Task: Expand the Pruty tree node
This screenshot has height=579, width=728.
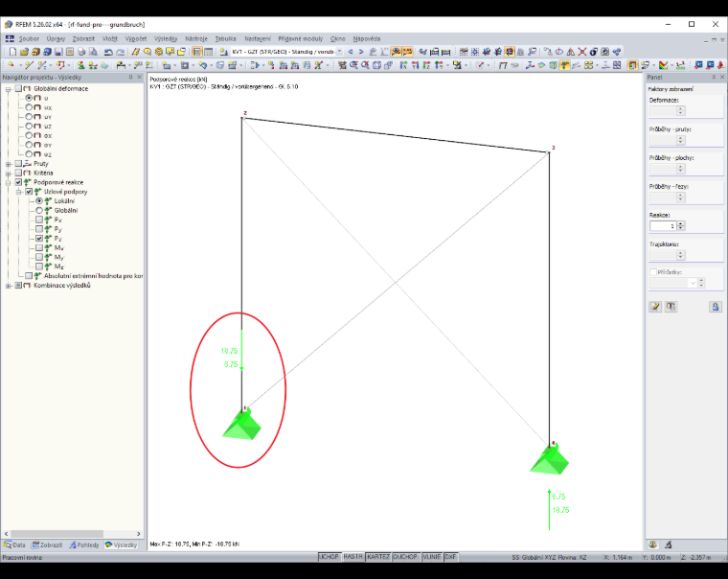Action: 8,164
